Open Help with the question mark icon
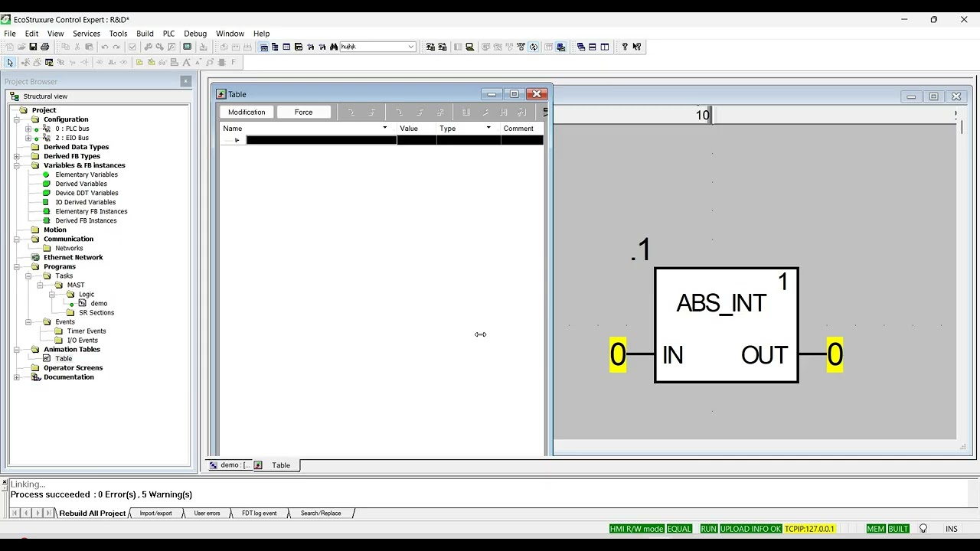This screenshot has height=551, width=980. click(625, 47)
